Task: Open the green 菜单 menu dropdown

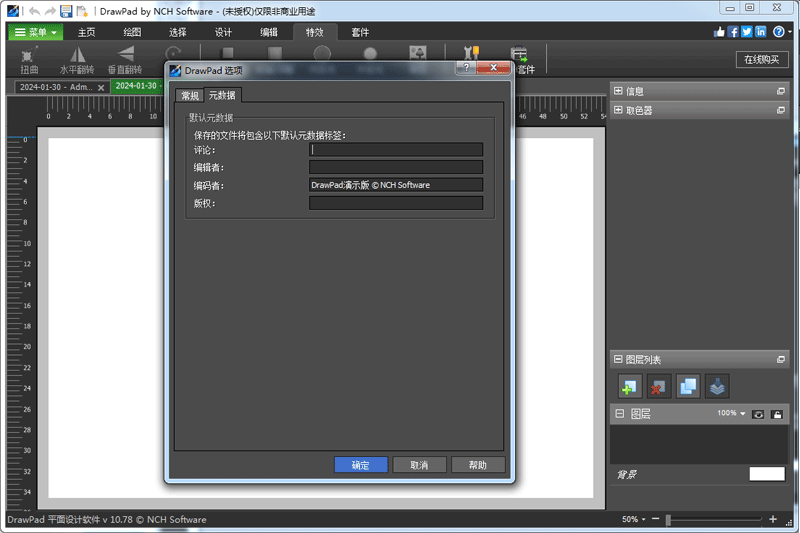Action: coord(35,32)
